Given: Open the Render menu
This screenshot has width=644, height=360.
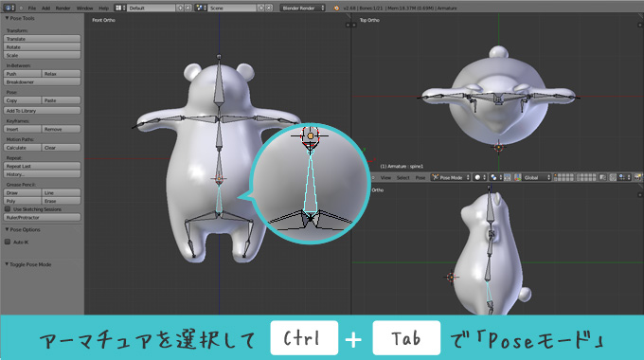Looking at the screenshot, I should pyautogui.click(x=63, y=8).
